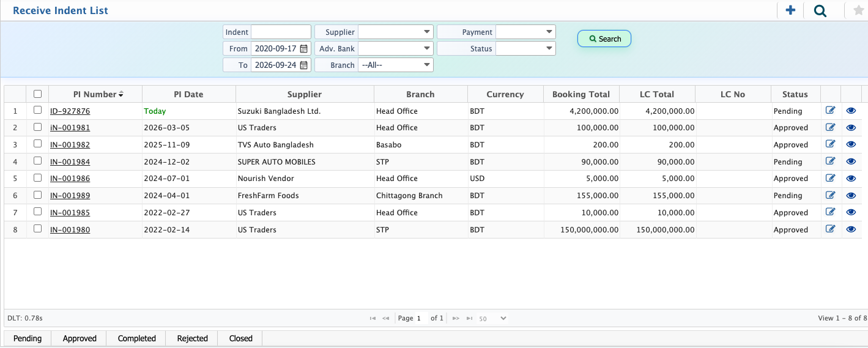View details of IN-001984 via eye icon
Viewport: 868px width, 348px height.
tap(851, 161)
